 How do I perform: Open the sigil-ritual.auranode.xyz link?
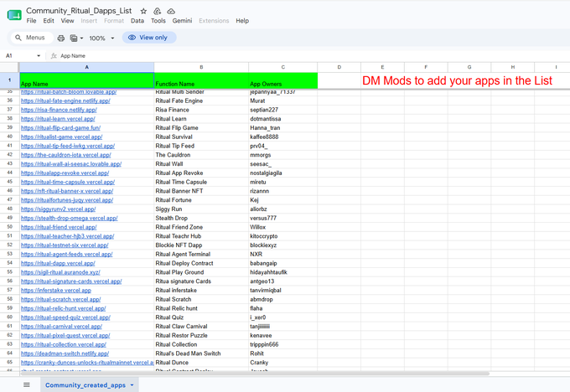click(x=60, y=272)
